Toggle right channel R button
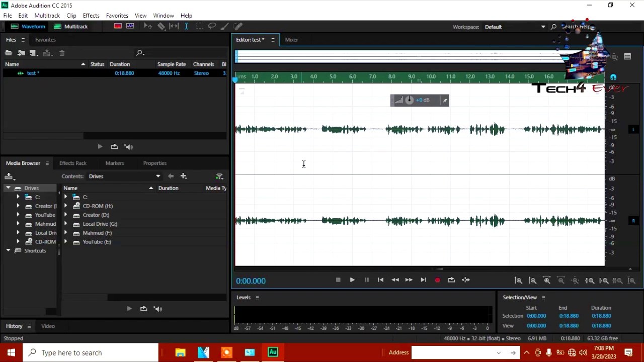This screenshot has height=362, width=644. pyautogui.click(x=633, y=221)
